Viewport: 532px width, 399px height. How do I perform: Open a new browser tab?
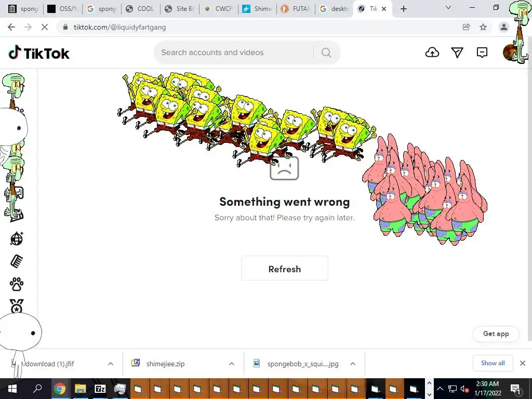[x=403, y=9]
